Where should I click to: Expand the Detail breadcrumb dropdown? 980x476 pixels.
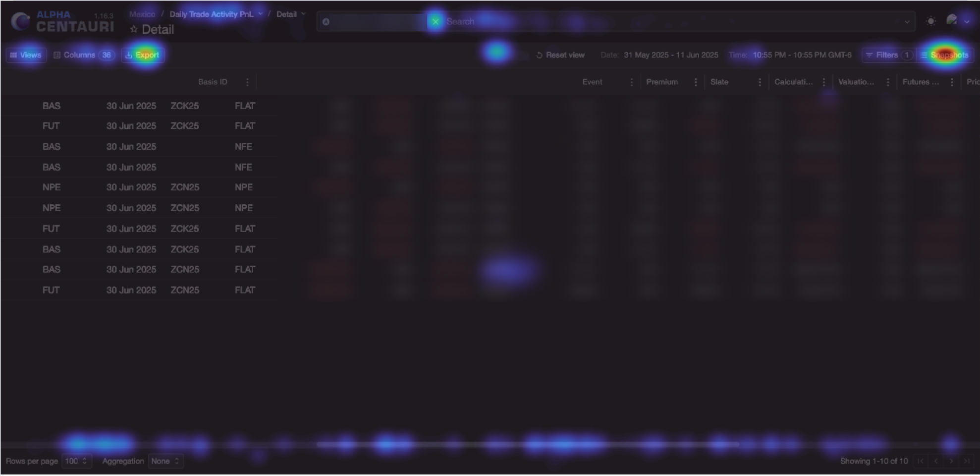click(303, 14)
